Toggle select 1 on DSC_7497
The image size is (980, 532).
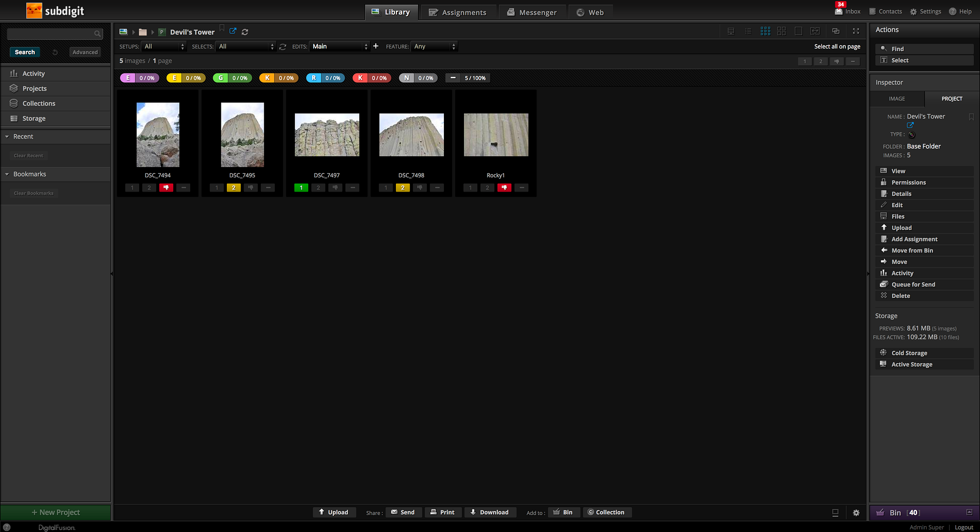(301, 188)
